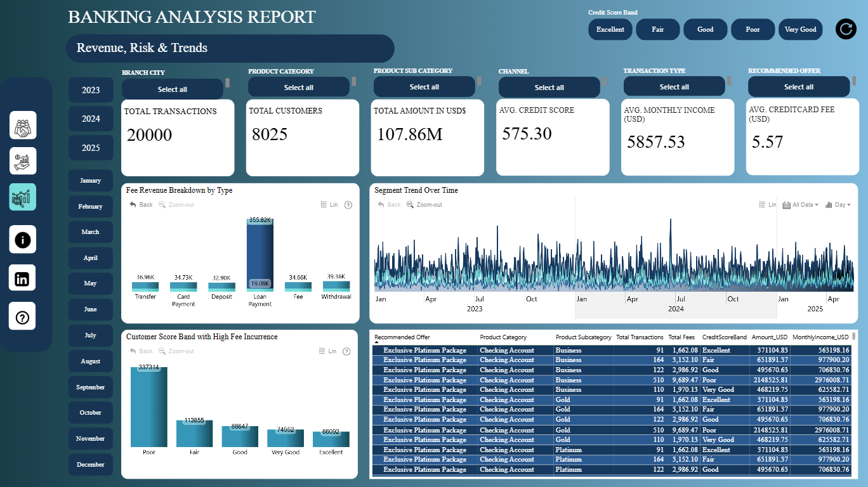This screenshot has height=487, width=868.
Task: Open the LinkedIn icon in sidebar
Action: pyautogui.click(x=23, y=278)
